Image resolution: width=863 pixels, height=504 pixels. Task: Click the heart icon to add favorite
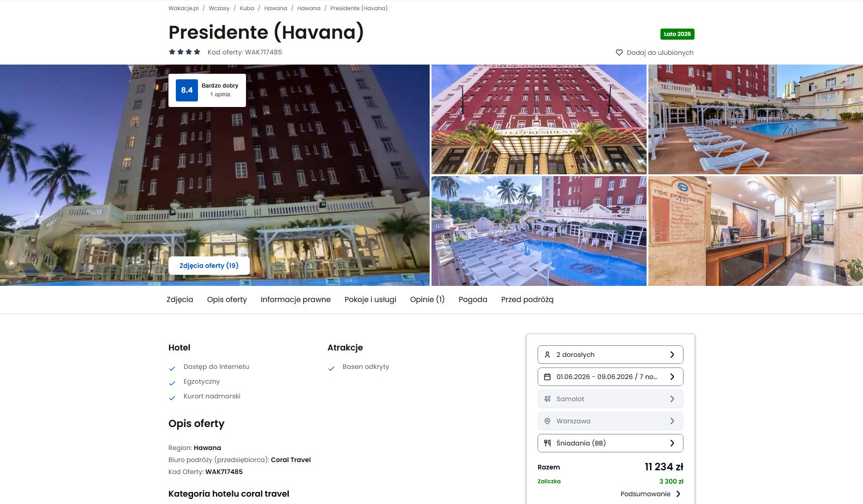coord(619,53)
